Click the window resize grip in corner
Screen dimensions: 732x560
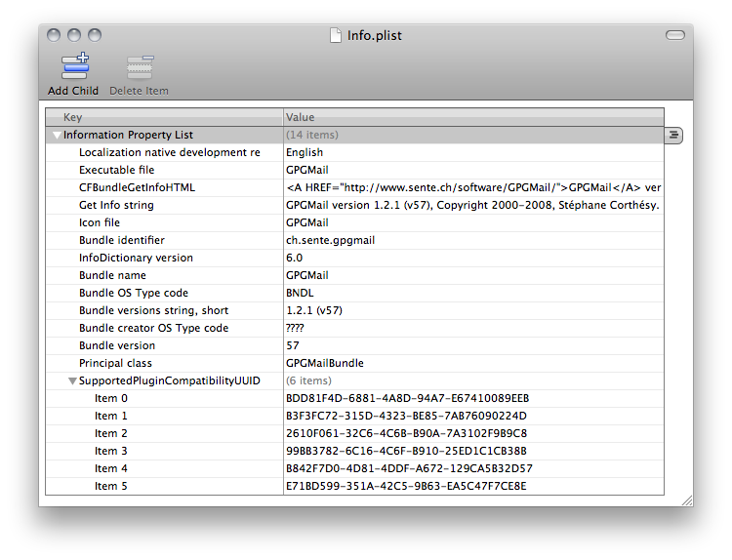click(x=687, y=500)
